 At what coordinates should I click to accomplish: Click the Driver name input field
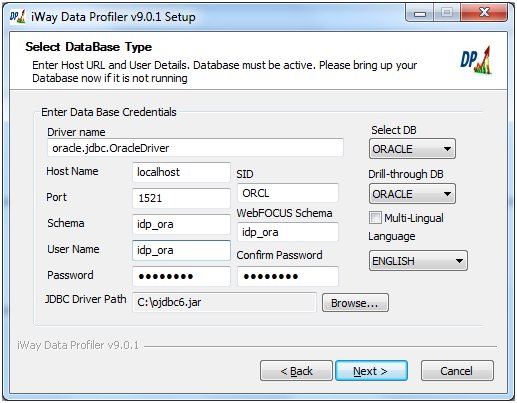pyautogui.click(x=195, y=148)
